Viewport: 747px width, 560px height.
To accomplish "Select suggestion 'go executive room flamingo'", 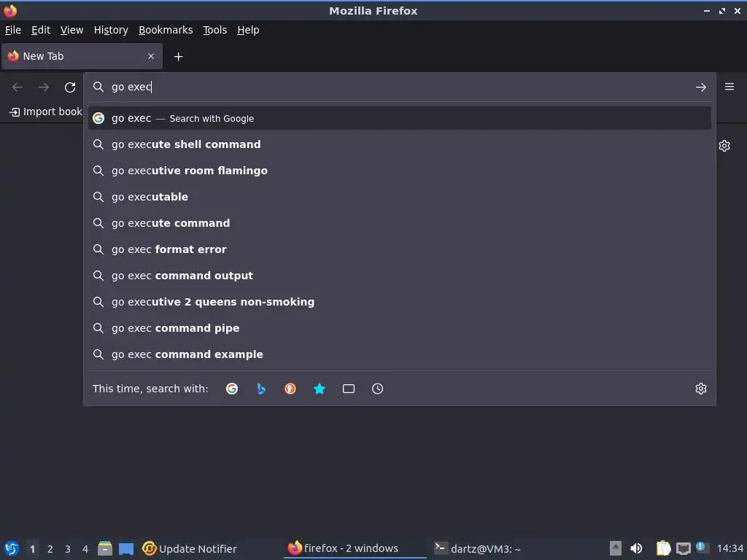I will (x=399, y=171).
